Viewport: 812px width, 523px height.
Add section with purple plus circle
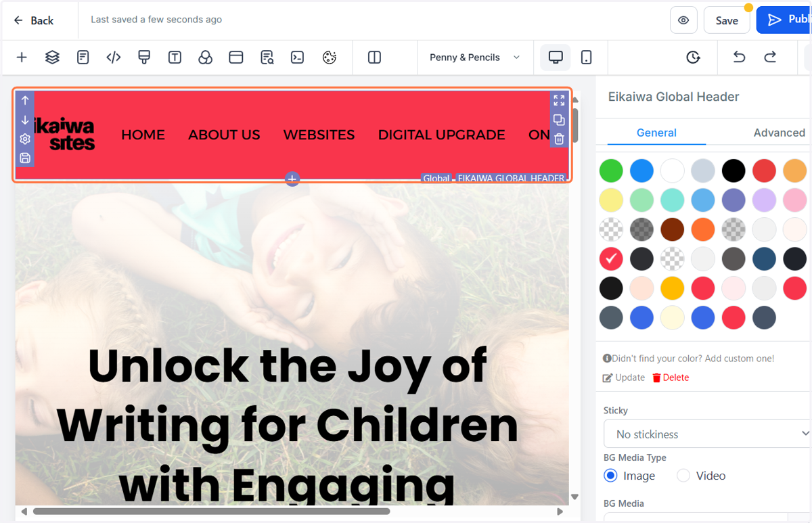(x=292, y=179)
